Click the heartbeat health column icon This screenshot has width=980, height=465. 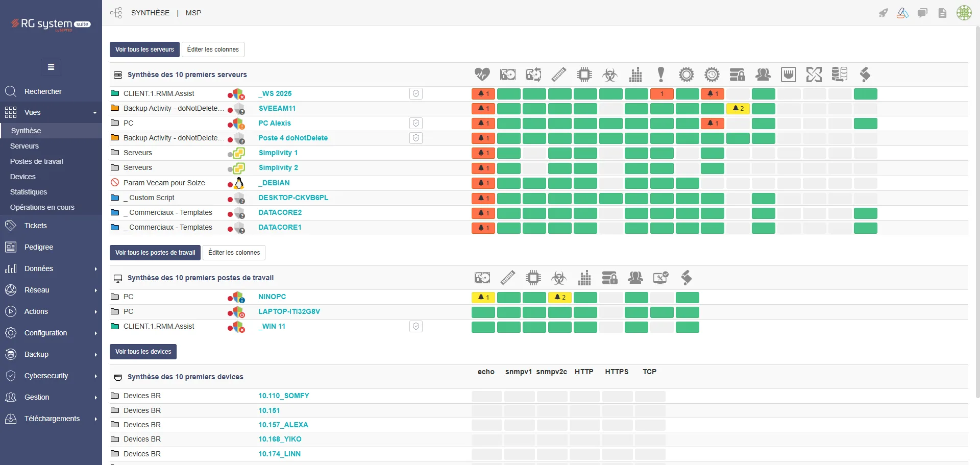pyautogui.click(x=482, y=75)
